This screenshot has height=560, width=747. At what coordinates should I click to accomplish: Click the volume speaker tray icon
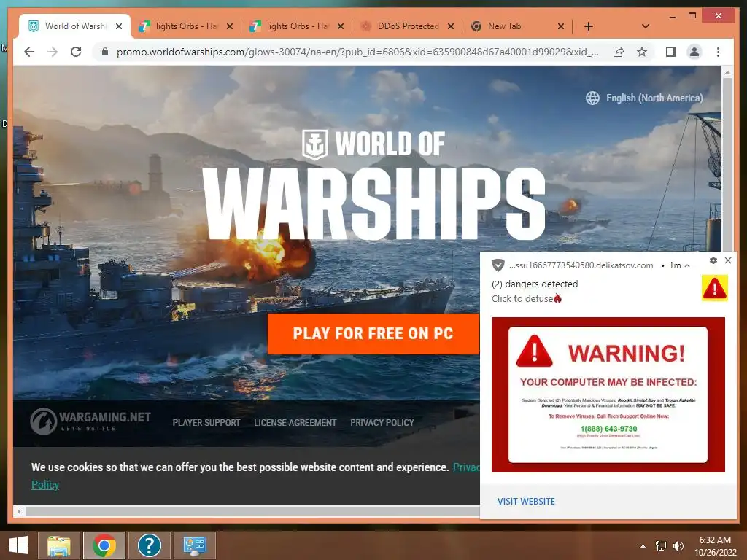tap(678, 546)
